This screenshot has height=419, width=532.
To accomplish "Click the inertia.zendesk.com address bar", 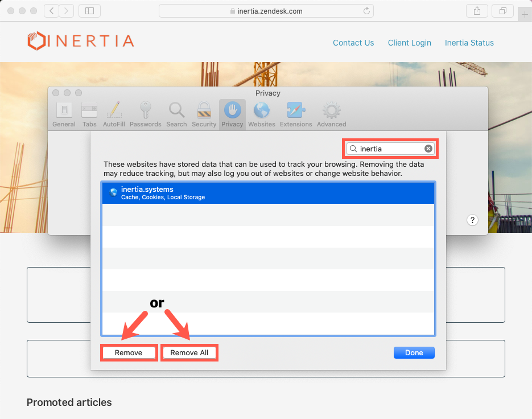I will click(x=266, y=11).
